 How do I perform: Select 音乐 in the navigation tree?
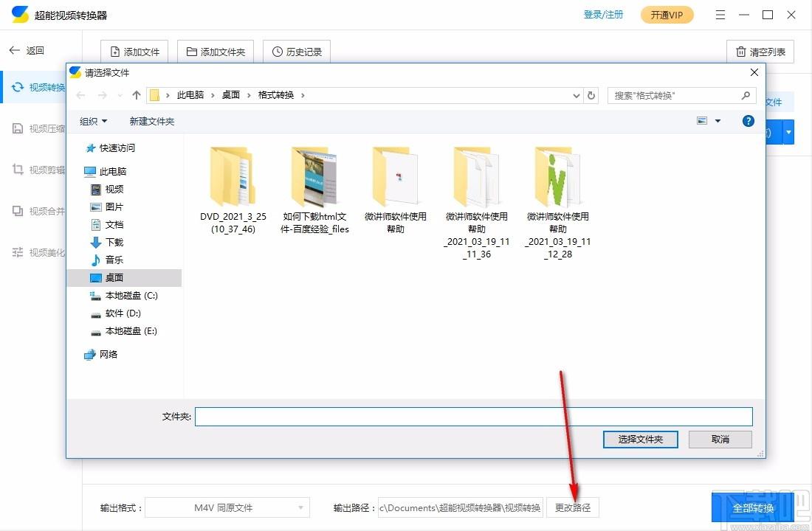coord(108,260)
